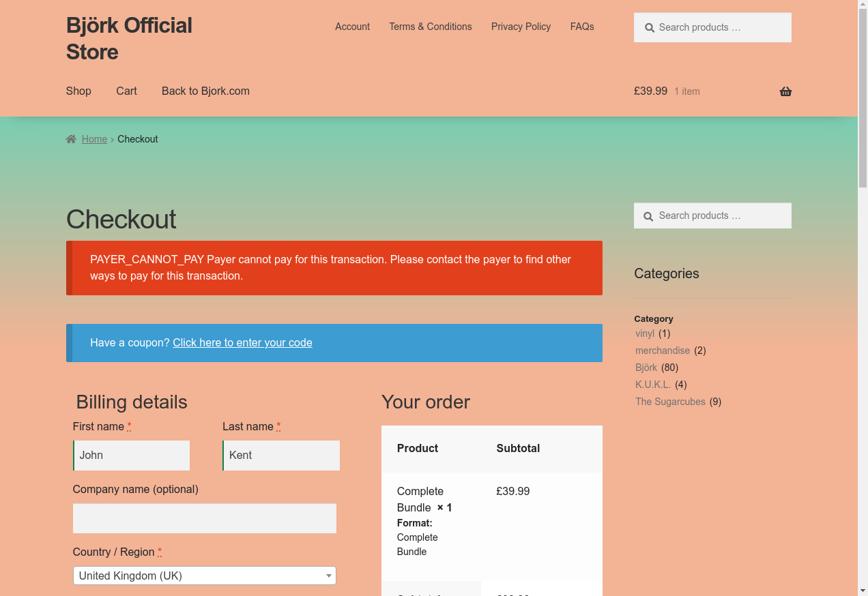Click the page vertical scrollbar
The width and height of the screenshot is (868, 596).
[863, 341]
